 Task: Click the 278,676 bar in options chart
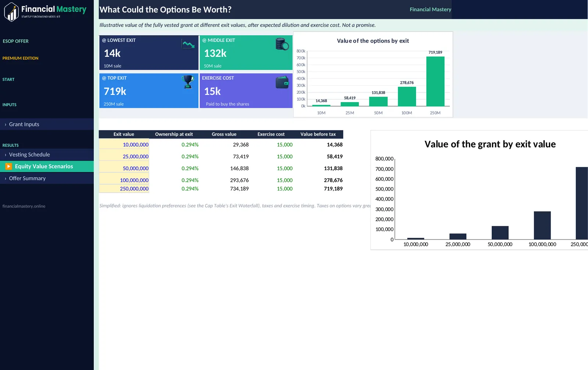[407, 96]
